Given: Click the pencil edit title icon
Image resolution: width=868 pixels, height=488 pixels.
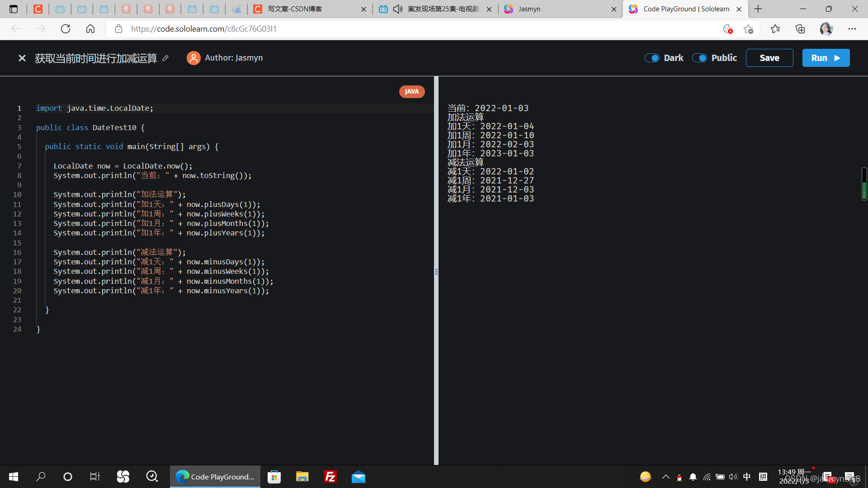Looking at the screenshot, I should (x=165, y=58).
